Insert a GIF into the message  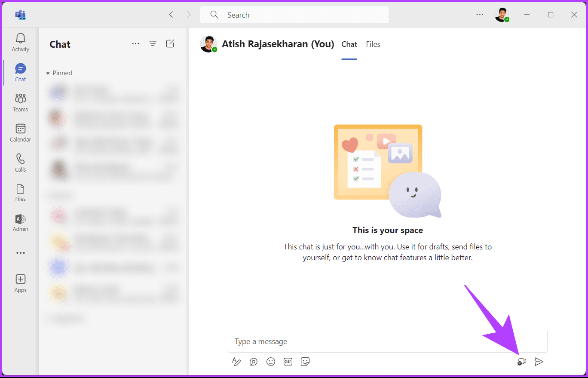288,362
